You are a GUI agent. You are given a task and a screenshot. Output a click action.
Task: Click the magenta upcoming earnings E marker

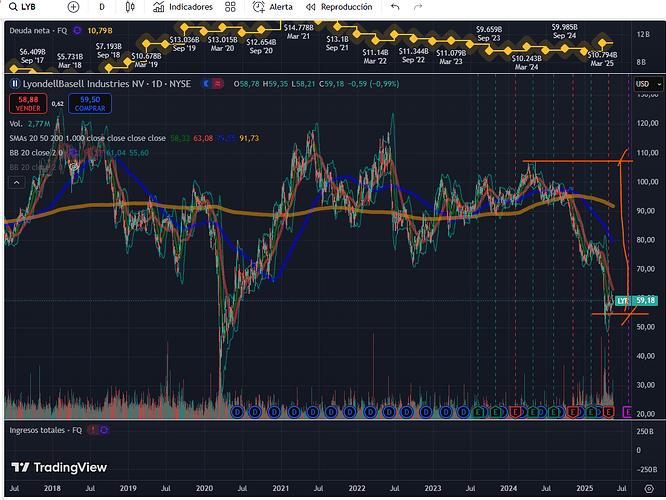(627, 411)
